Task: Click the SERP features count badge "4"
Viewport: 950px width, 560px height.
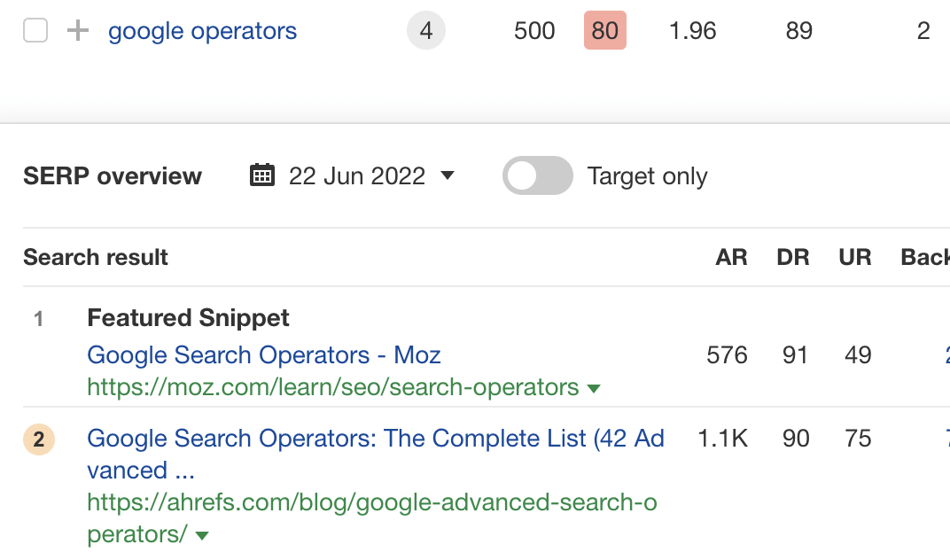Action: [426, 30]
